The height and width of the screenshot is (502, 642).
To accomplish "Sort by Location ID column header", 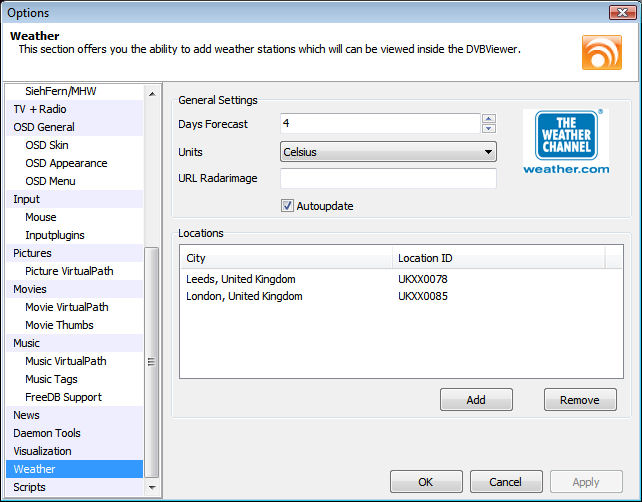I will point(497,258).
